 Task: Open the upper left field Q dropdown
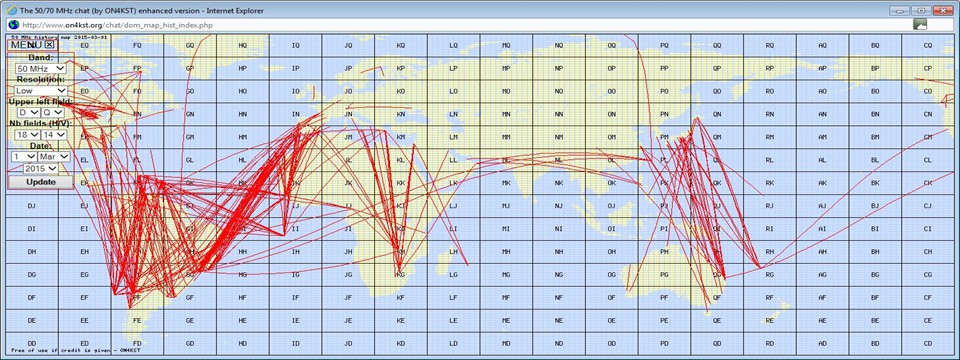click(x=53, y=113)
